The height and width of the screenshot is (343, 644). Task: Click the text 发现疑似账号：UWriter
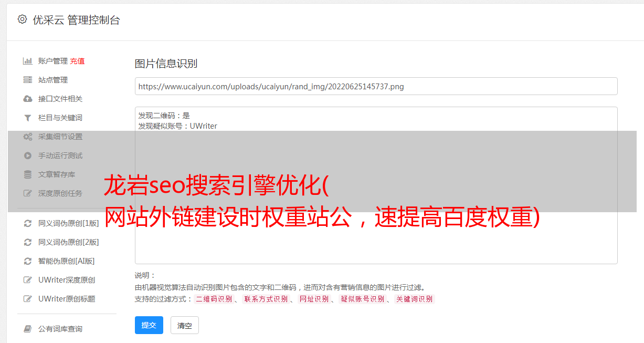tap(178, 126)
